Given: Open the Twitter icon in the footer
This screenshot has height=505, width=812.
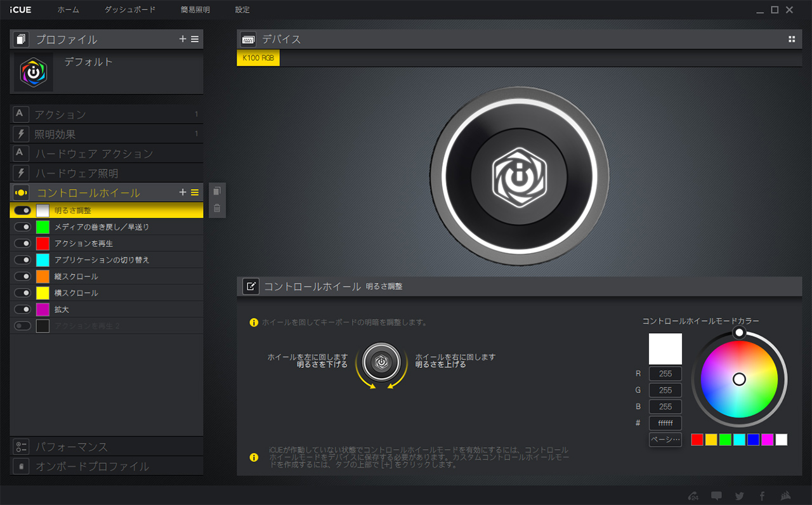Looking at the screenshot, I should tap(740, 496).
